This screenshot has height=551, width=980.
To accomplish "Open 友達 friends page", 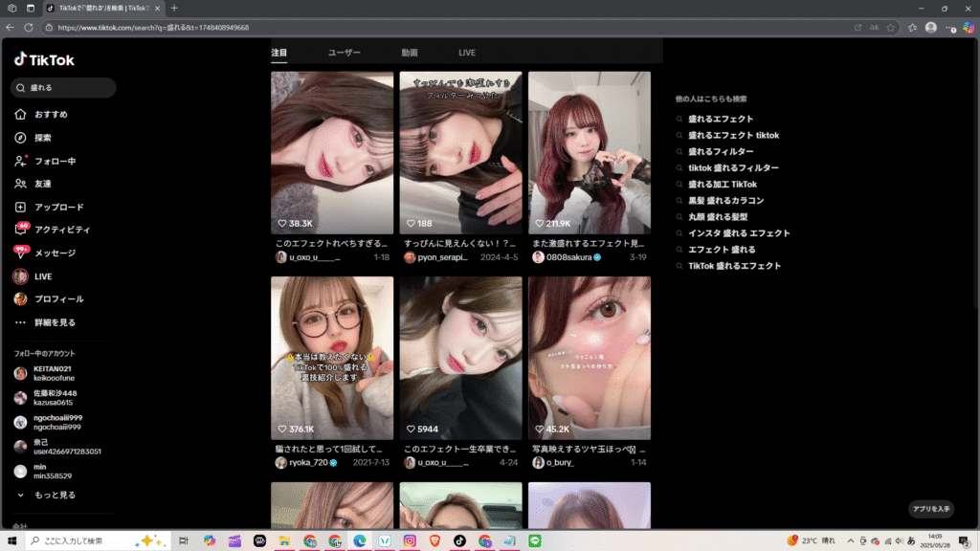I will [x=33, y=184].
